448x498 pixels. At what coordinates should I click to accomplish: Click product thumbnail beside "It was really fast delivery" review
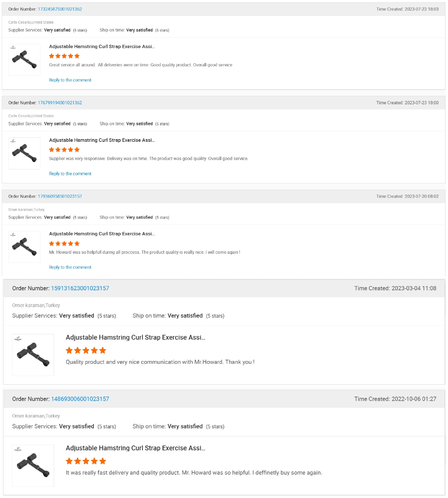[x=33, y=465]
